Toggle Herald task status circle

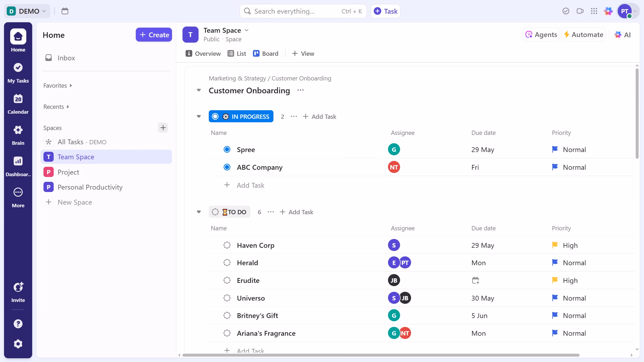tap(227, 263)
